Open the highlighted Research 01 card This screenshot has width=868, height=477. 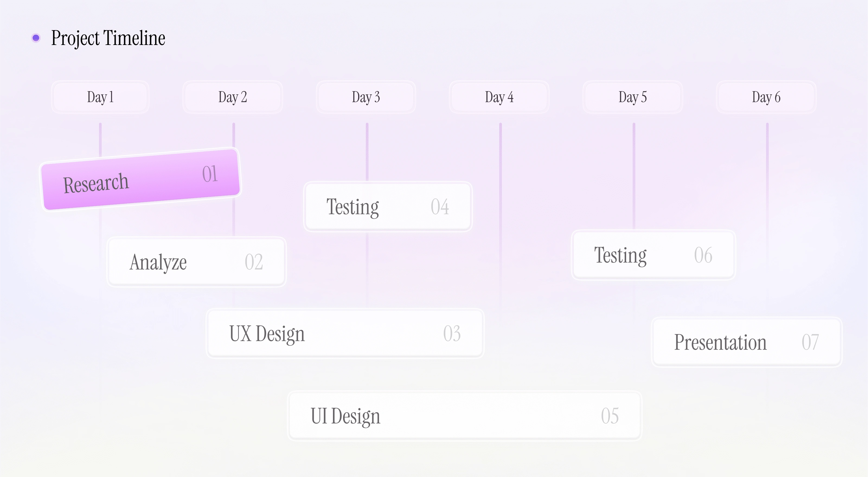[x=140, y=179]
